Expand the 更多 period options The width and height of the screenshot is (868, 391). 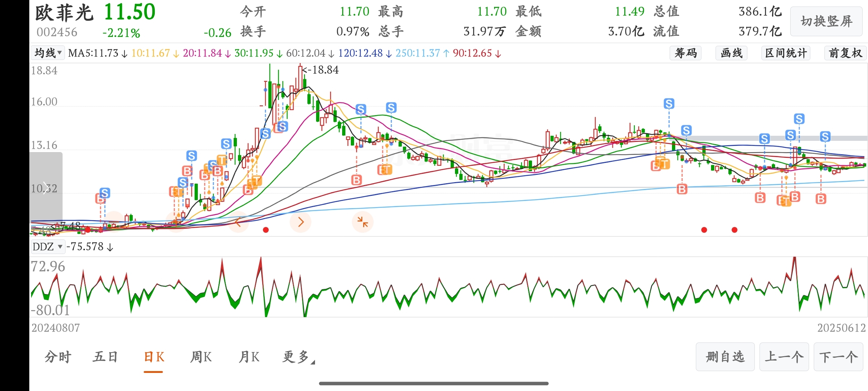[298, 357]
